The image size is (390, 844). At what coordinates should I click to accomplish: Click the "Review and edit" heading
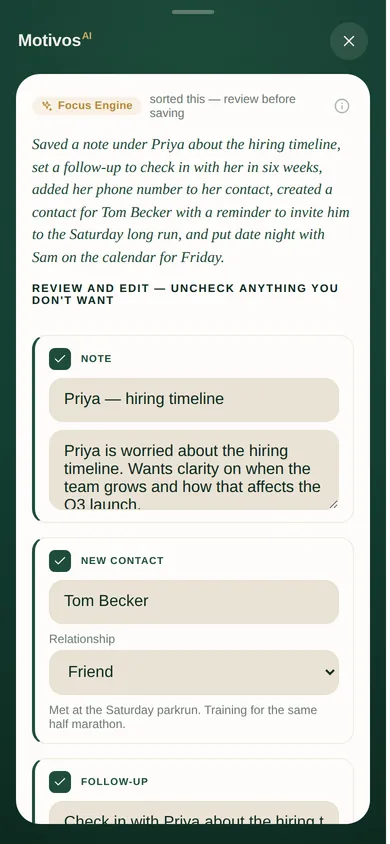pyautogui.click(x=185, y=294)
